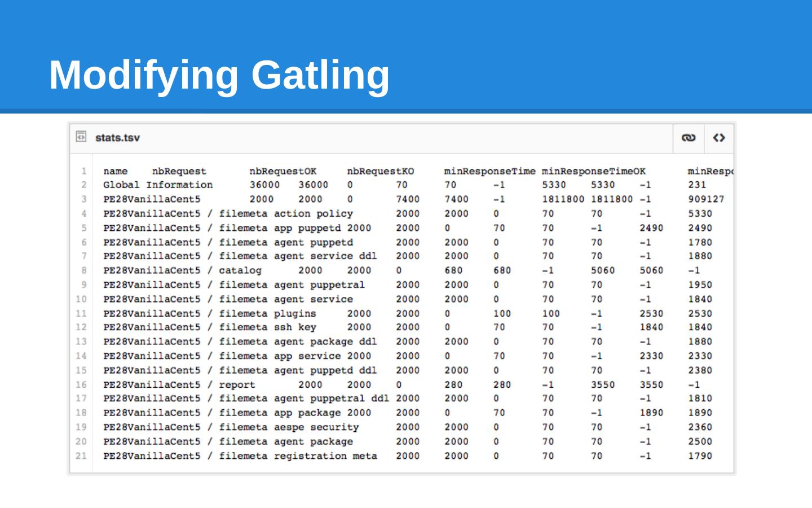Select line number 12 in the gutter

81,327
